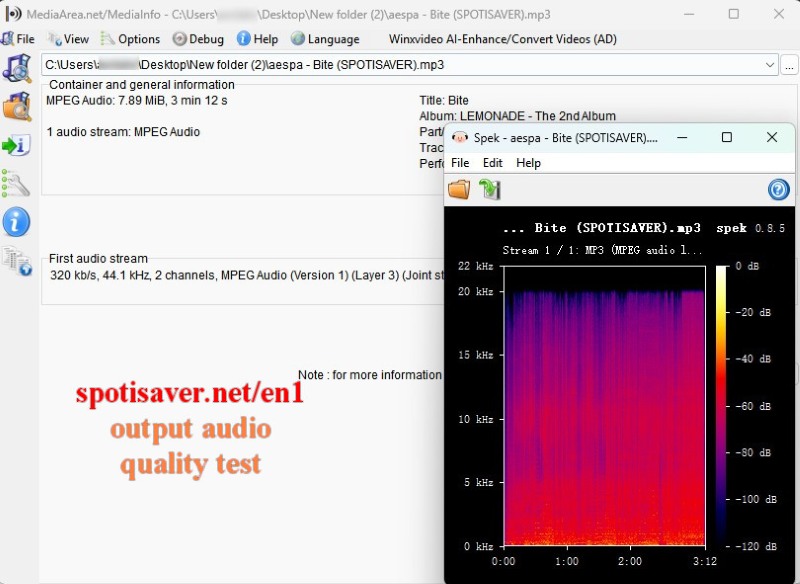Click 'Stream 1 / 1: MP3' label in Spek

(602, 250)
